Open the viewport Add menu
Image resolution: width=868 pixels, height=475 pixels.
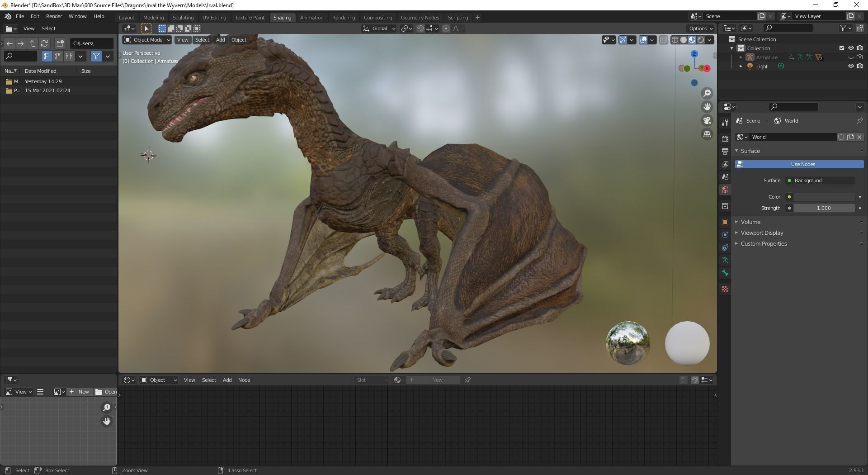[220, 40]
